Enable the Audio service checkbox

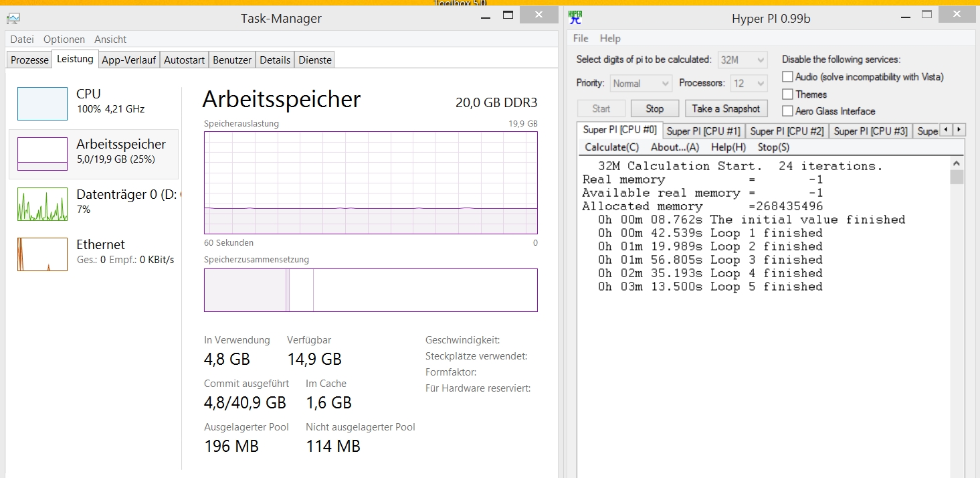pos(787,77)
